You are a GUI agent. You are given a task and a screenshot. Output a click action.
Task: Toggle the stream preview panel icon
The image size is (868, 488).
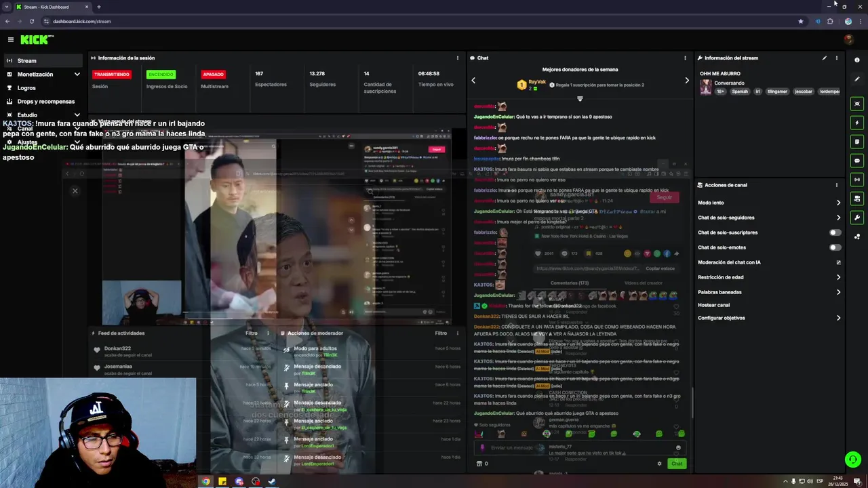[857, 104]
